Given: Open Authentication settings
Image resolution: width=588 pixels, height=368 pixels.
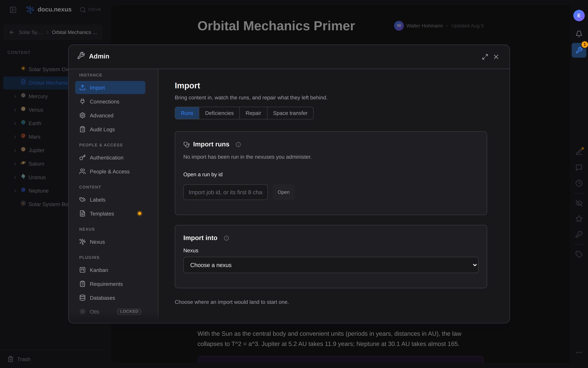Looking at the screenshot, I should [110, 158].
